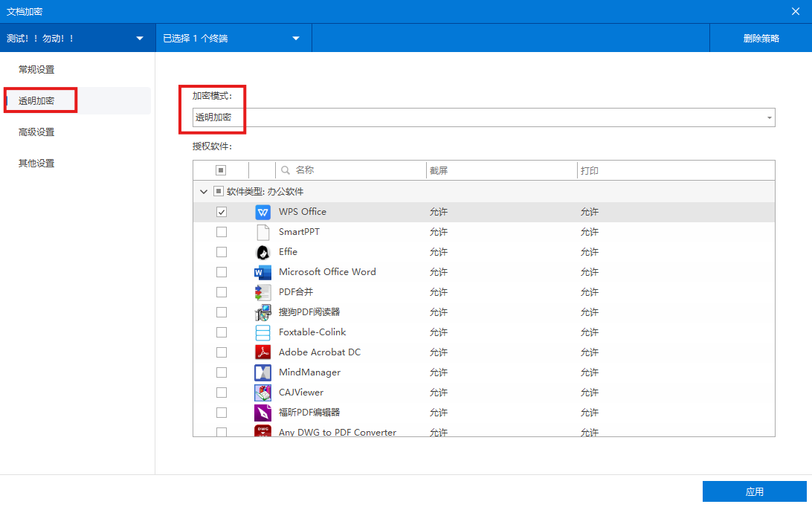Click the Foxtable-Colink icon
812x507 pixels.
(x=262, y=332)
